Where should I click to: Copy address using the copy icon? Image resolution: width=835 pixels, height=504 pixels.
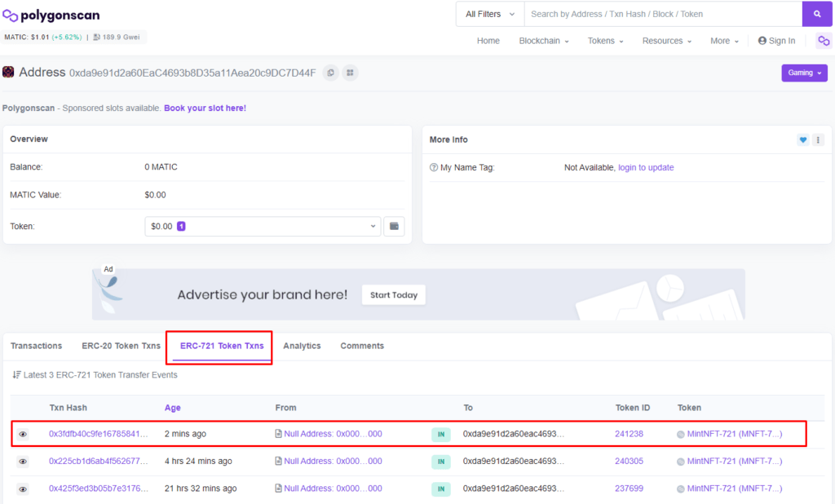[330, 73]
